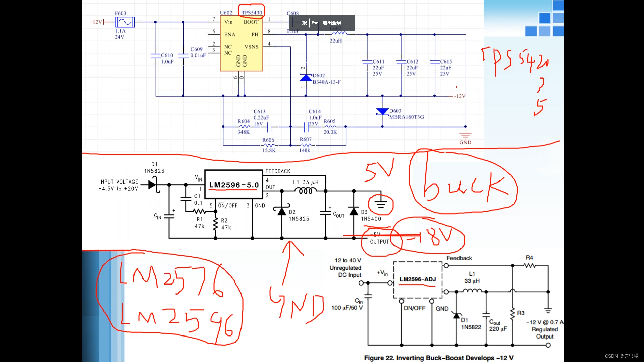The width and height of the screenshot is (644, 362).
Task: Click the C611 22uF 25V label
Action: point(378,68)
